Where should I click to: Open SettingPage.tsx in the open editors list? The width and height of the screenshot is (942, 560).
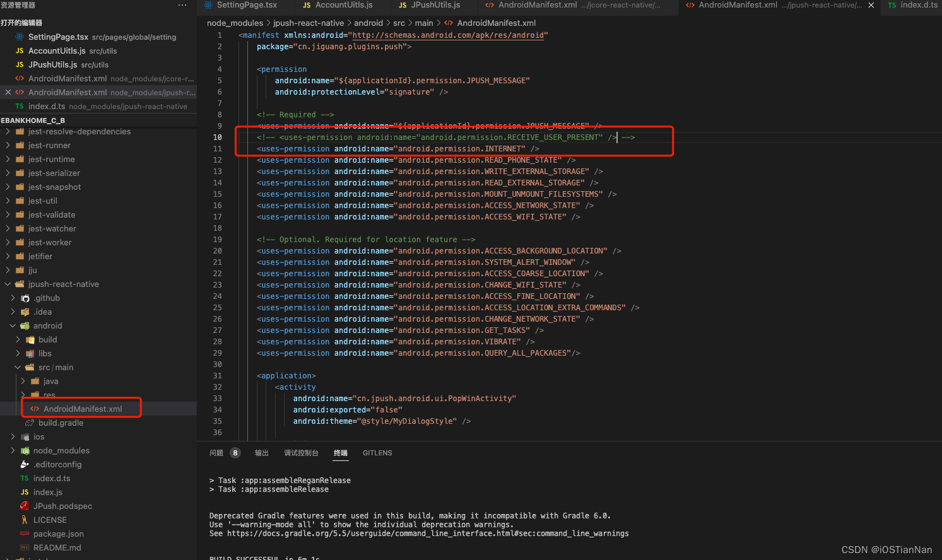98,37
